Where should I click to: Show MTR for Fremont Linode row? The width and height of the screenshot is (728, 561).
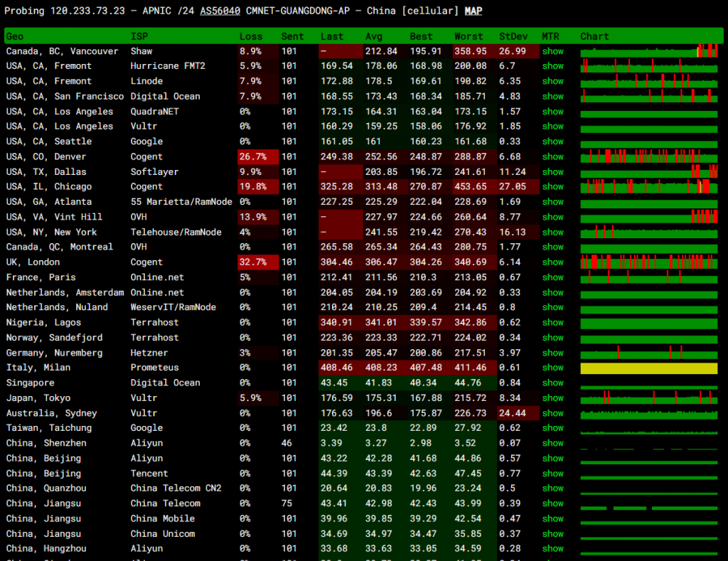[552, 81]
